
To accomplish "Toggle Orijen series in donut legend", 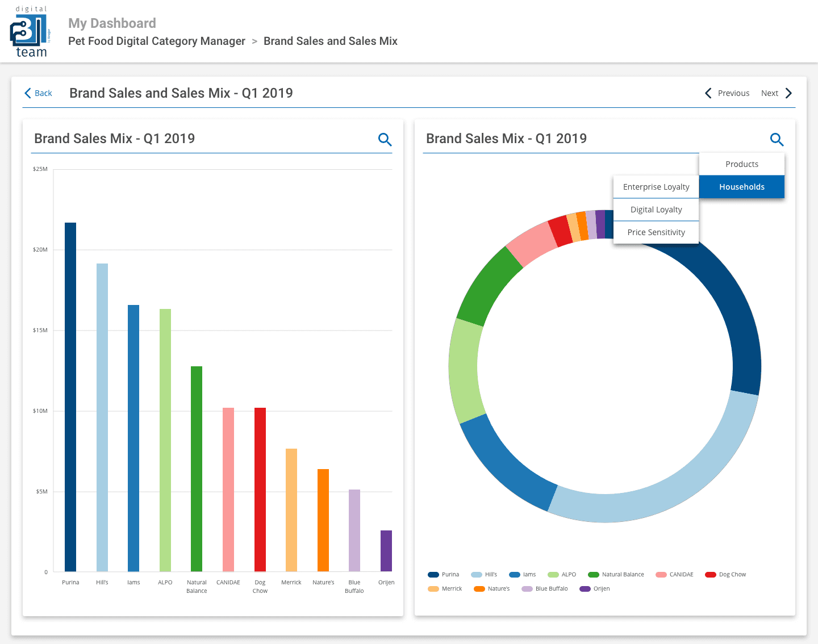I will pyautogui.click(x=595, y=589).
